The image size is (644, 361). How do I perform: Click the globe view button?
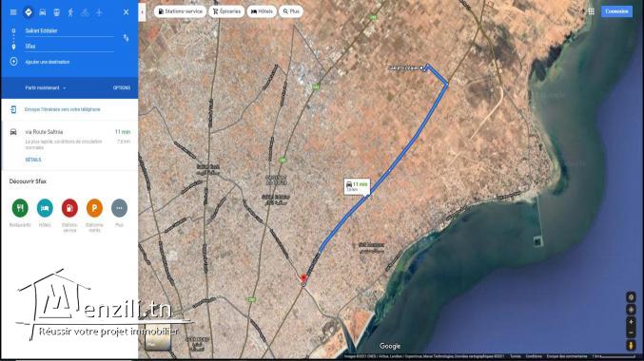coord(631,296)
